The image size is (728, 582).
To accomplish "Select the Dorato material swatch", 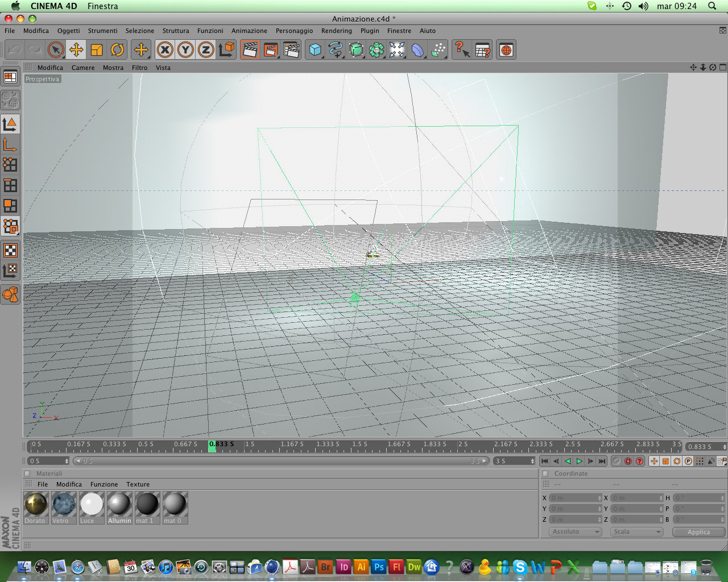I will coord(35,508).
